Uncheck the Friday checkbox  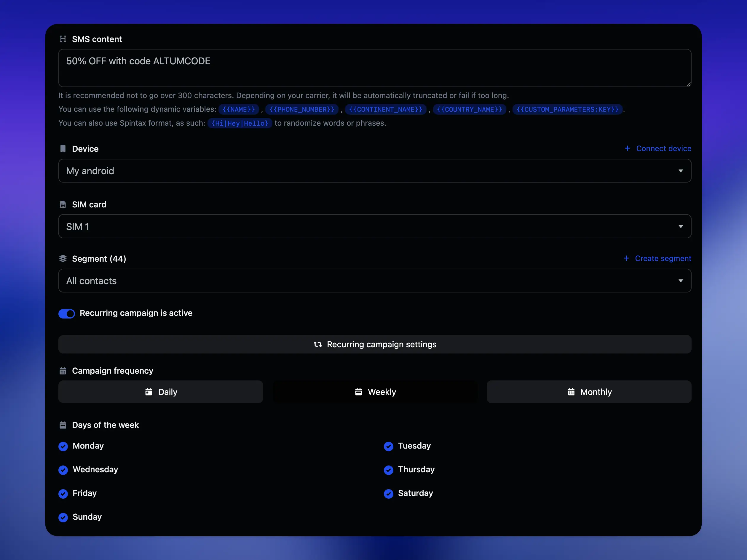(63, 494)
